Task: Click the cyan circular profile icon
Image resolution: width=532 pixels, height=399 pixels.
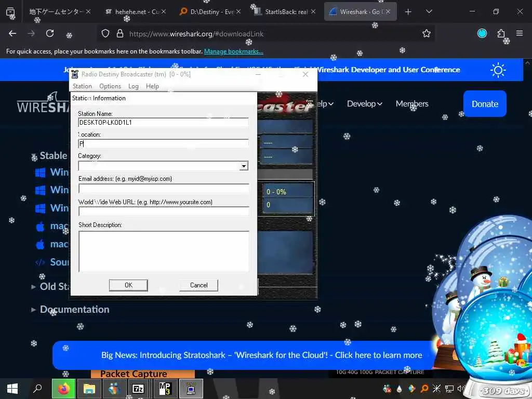Action: click(482, 33)
